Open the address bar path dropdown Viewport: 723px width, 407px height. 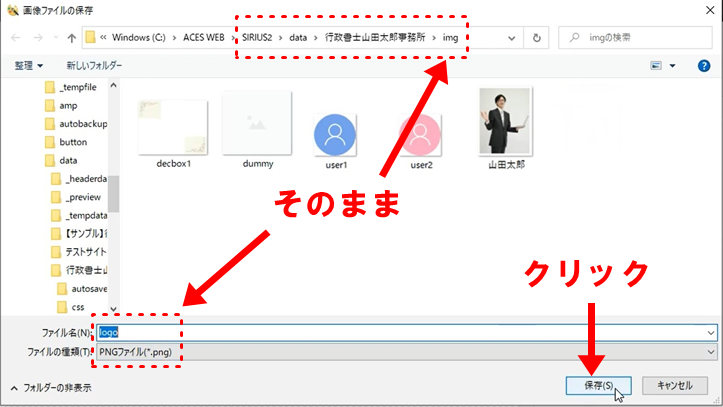512,37
